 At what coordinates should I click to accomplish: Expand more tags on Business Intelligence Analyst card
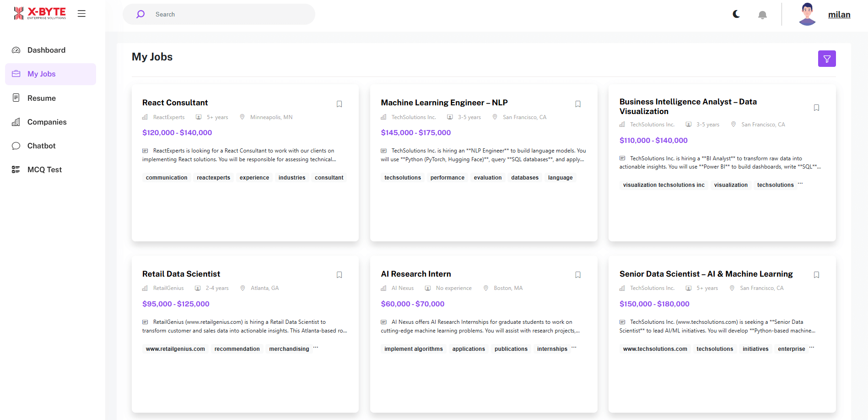(x=800, y=184)
